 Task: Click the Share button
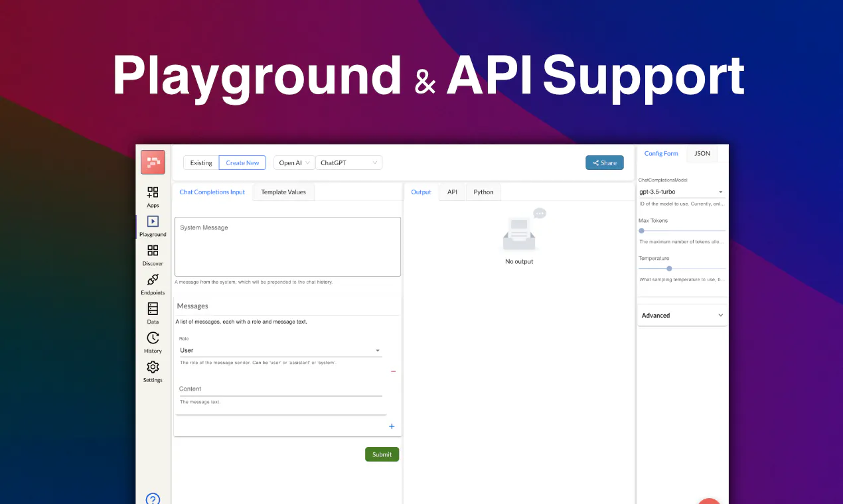[605, 162]
